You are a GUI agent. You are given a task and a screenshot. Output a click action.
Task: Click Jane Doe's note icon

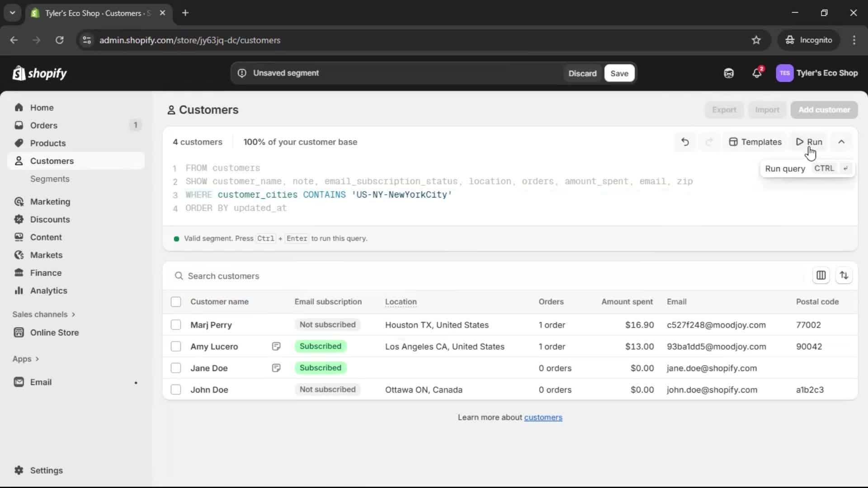click(276, 368)
